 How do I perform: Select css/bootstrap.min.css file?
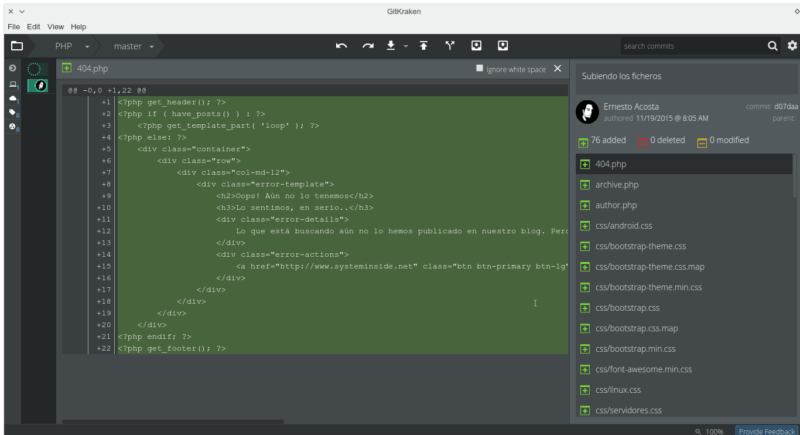[684, 349]
